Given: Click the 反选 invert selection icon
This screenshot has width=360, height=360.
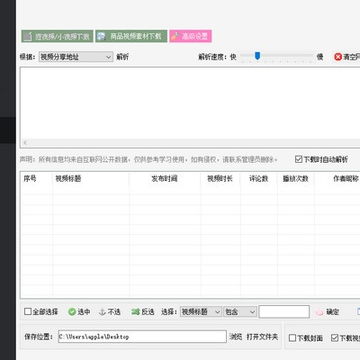Looking at the screenshot, I should pyautogui.click(x=135, y=312).
